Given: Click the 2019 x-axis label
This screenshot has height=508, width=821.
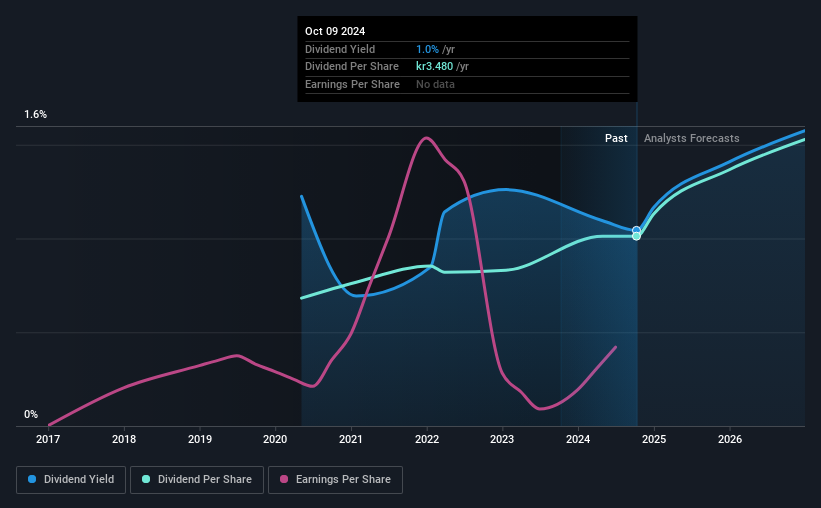Looking at the screenshot, I should coord(200,439).
